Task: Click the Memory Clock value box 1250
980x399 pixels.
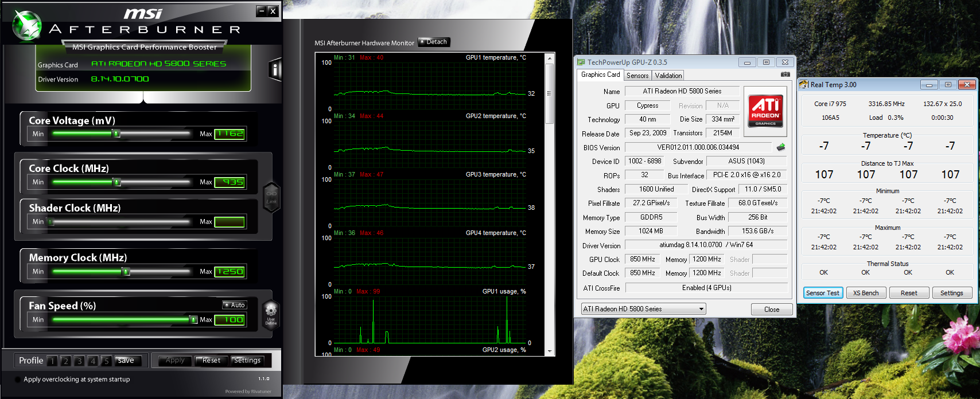Action: (x=230, y=271)
